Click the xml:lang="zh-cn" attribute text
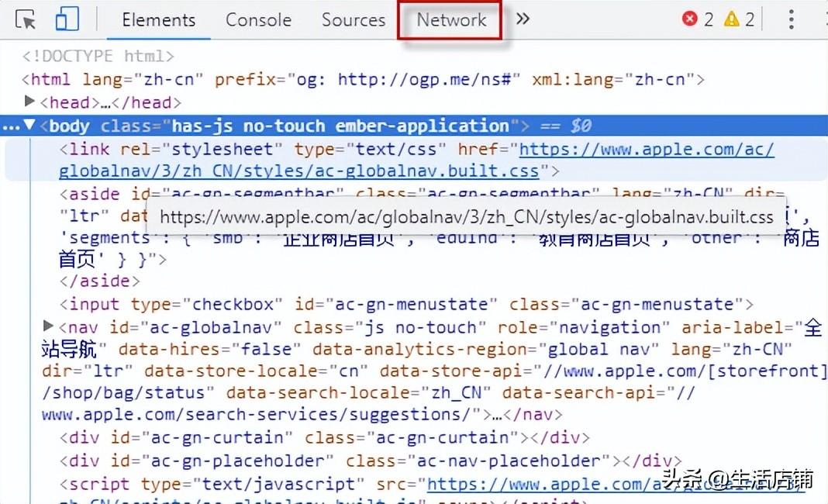The image size is (828, 504). point(613,79)
